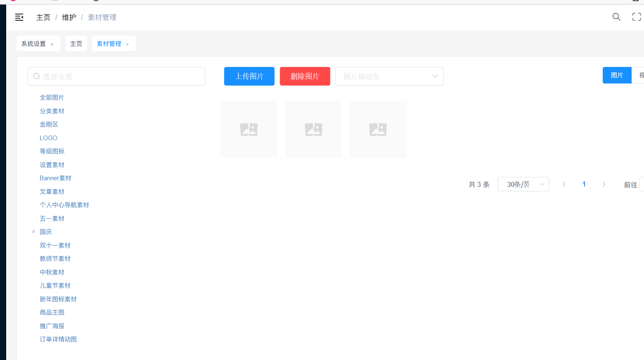
Task: Click the 维护 breadcrumb
Action: point(69,17)
